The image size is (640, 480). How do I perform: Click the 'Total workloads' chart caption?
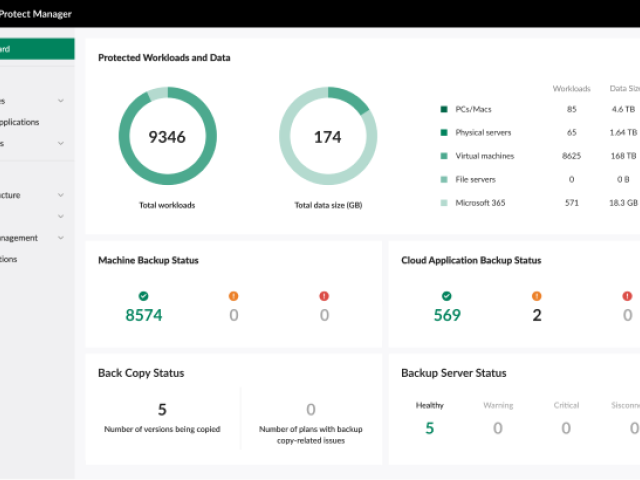point(167,205)
